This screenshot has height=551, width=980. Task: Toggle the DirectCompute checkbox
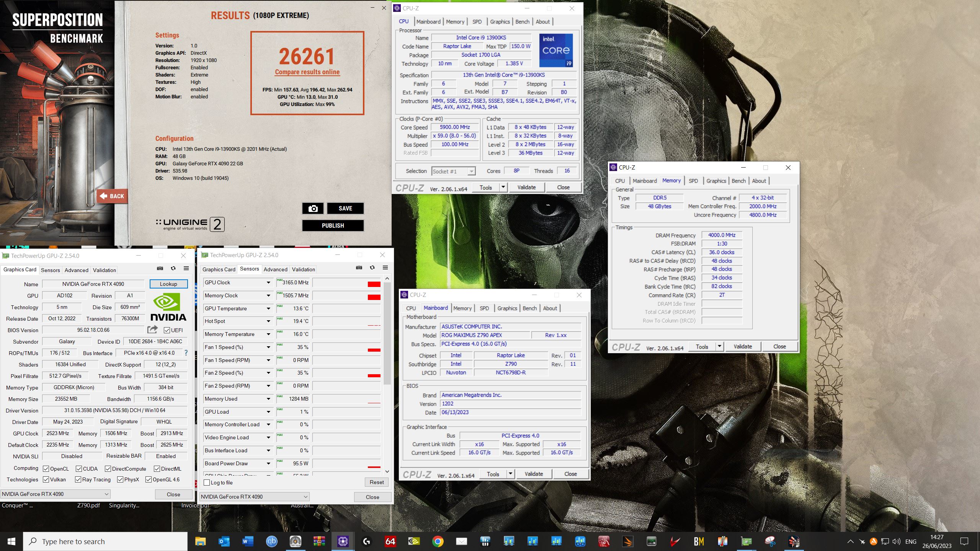click(x=108, y=469)
